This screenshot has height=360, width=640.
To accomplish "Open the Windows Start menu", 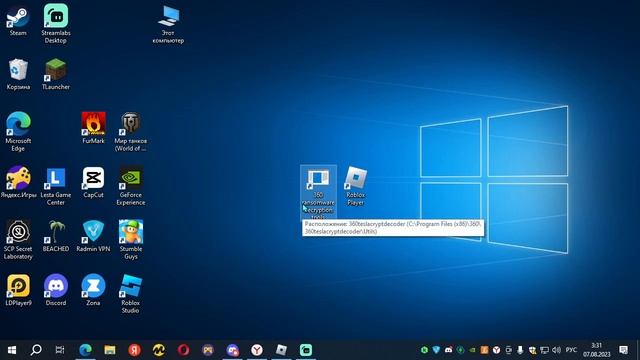I will pos(12,350).
